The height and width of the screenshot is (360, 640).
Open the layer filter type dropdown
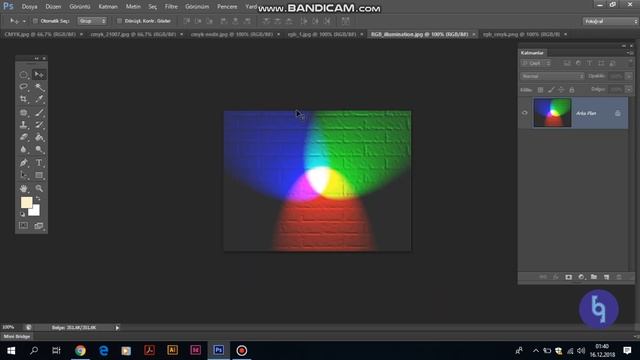pyautogui.click(x=536, y=63)
